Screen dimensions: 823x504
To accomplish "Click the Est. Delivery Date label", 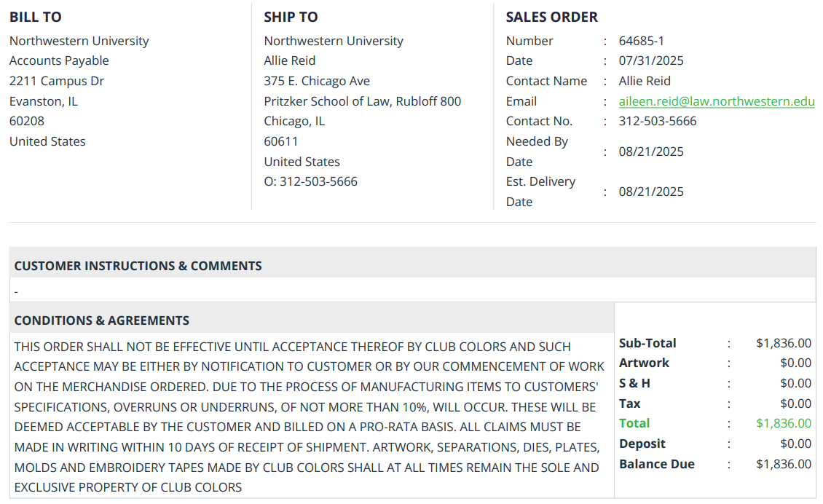I will click(x=540, y=192).
